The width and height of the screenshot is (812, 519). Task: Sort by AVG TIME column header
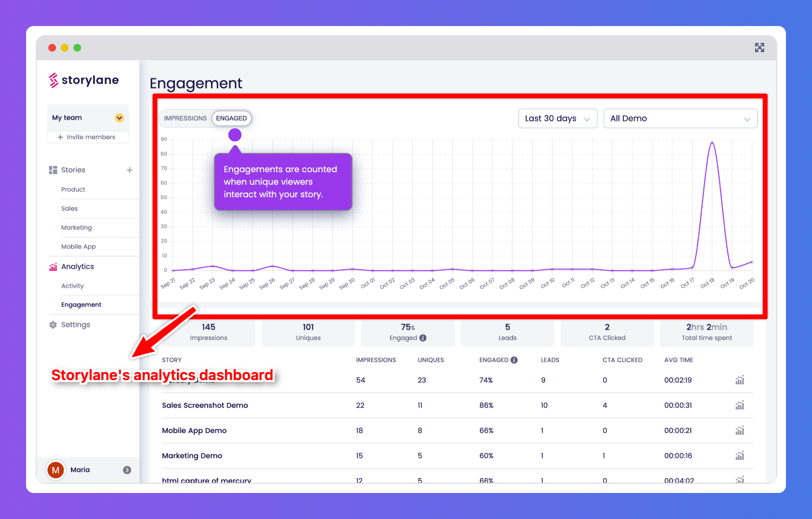tap(678, 360)
